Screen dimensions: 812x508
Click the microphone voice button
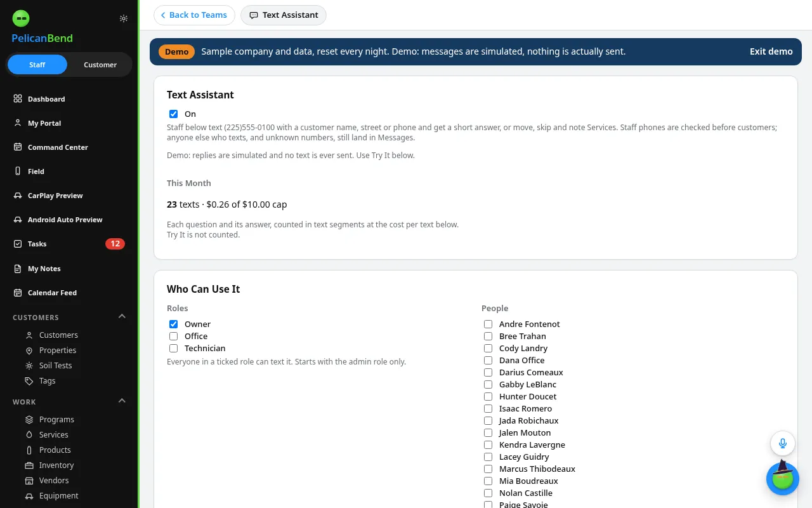coord(783,443)
